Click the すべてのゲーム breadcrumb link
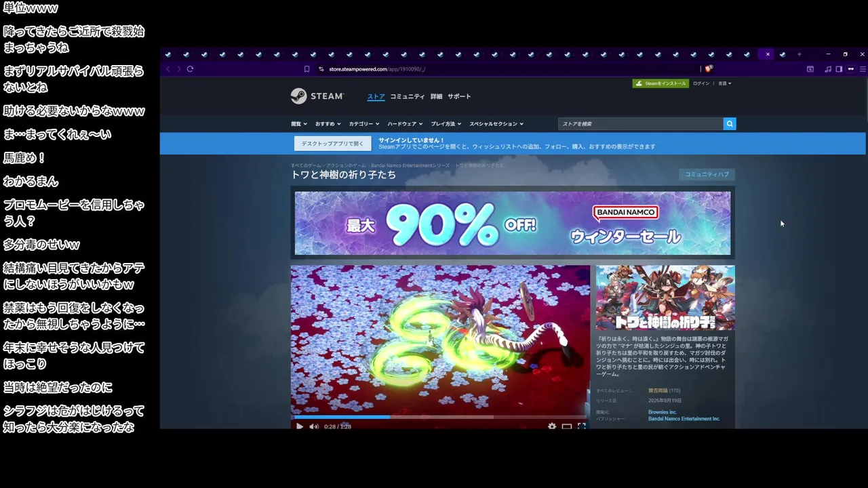 pyautogui.click(x=306, y=165)
